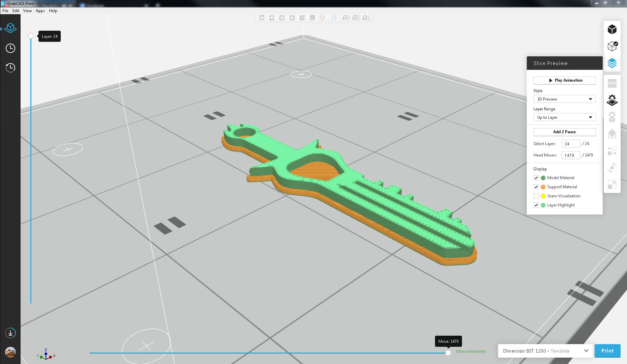Toggle the Support Material checkbox
627x364 pixels.
coord(536,187)
